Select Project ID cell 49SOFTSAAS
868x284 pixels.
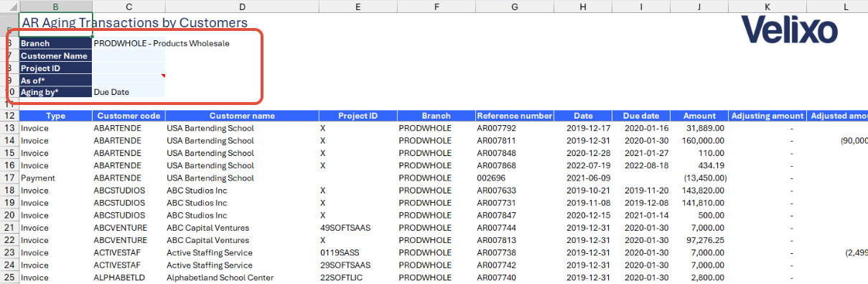(358, 227)
